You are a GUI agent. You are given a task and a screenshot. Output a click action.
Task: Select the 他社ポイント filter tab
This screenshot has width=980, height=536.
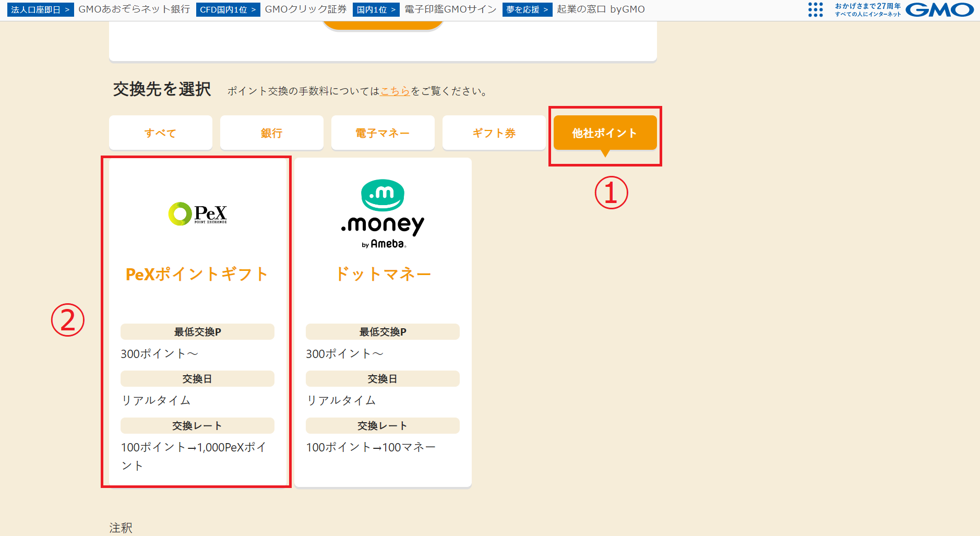pyautogui.click(x=605, y=133)
